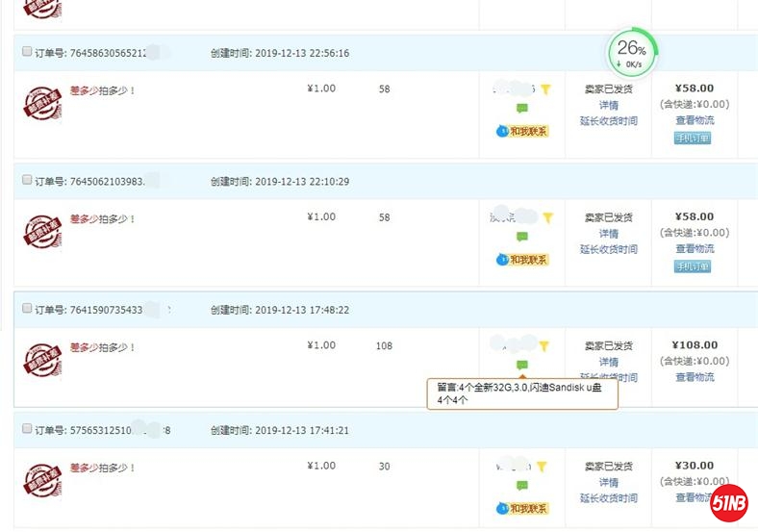
Task: Click product thumbnail in the 22:10:29 order
Action: click(x=42, y=232)
